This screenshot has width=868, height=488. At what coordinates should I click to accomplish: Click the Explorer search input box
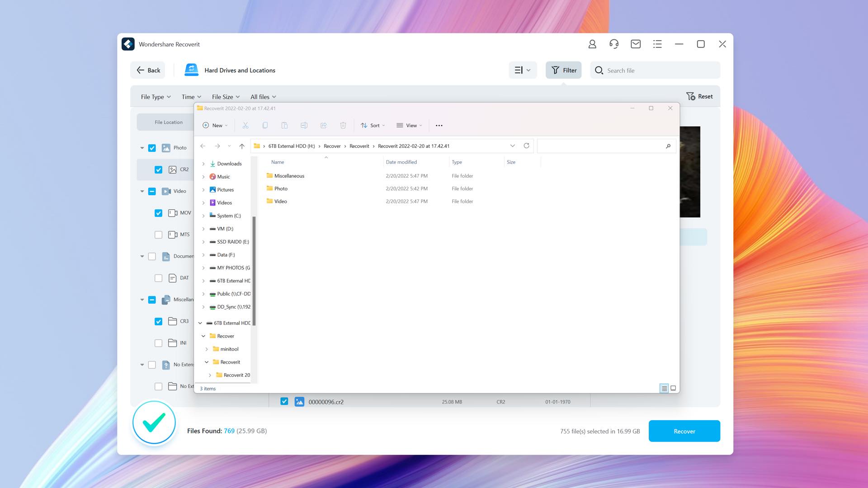pyautogui.click(x=607, y=146)
